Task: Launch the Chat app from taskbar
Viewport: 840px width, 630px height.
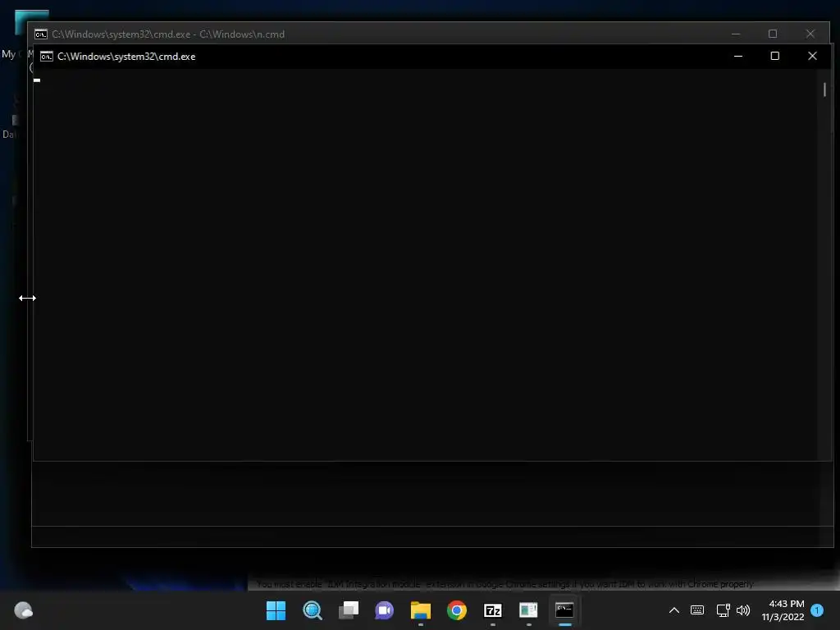Action: tap(384, 610)
